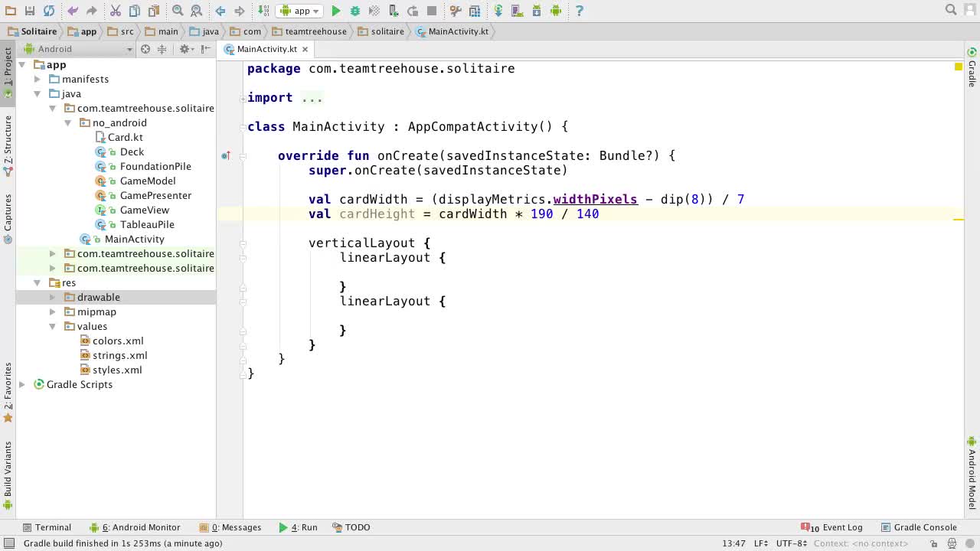Screen dimensions: 980x551
Task: Select strings.xml file
Action: (113, 355)
